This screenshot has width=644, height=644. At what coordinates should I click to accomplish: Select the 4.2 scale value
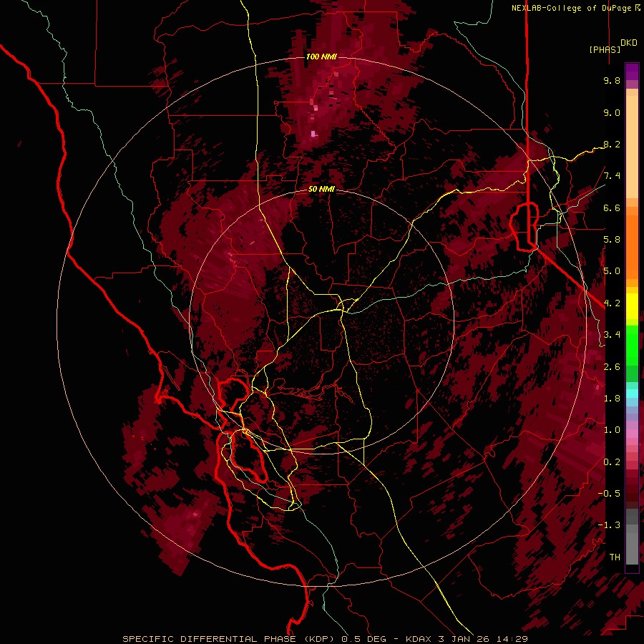[x=612, y=303]
